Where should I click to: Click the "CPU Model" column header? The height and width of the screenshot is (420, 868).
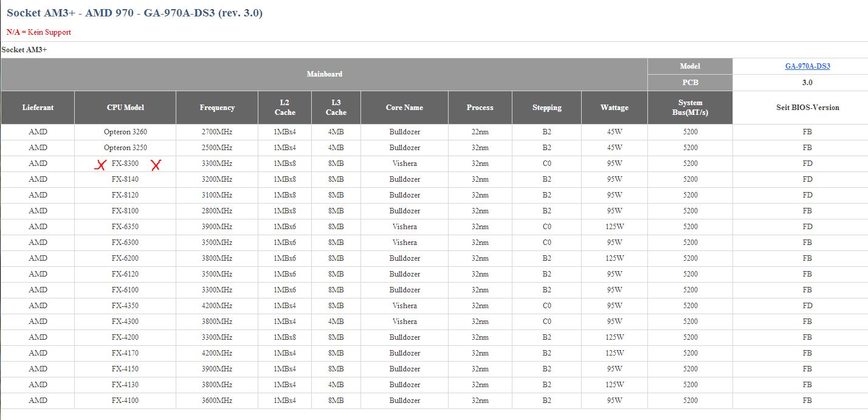(x=125, y=108)
